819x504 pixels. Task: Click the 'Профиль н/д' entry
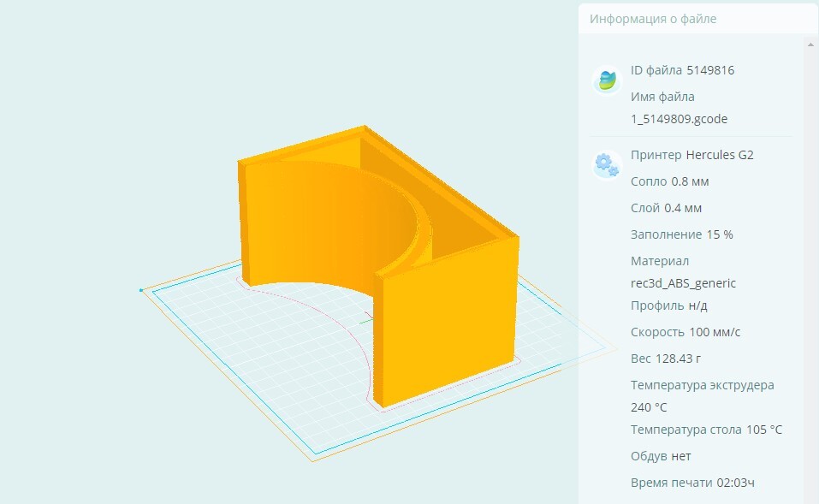tap(669, 306)
